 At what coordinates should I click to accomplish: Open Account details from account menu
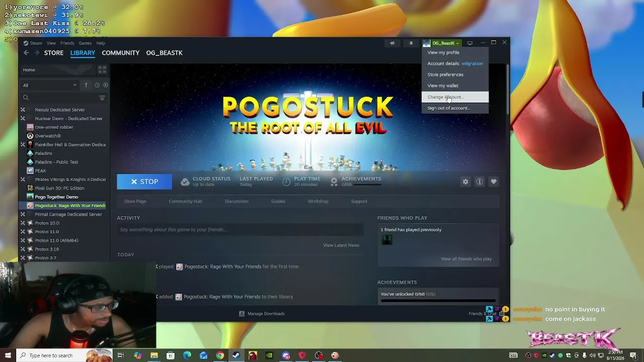pyautogui.click(x=455, y=63)
